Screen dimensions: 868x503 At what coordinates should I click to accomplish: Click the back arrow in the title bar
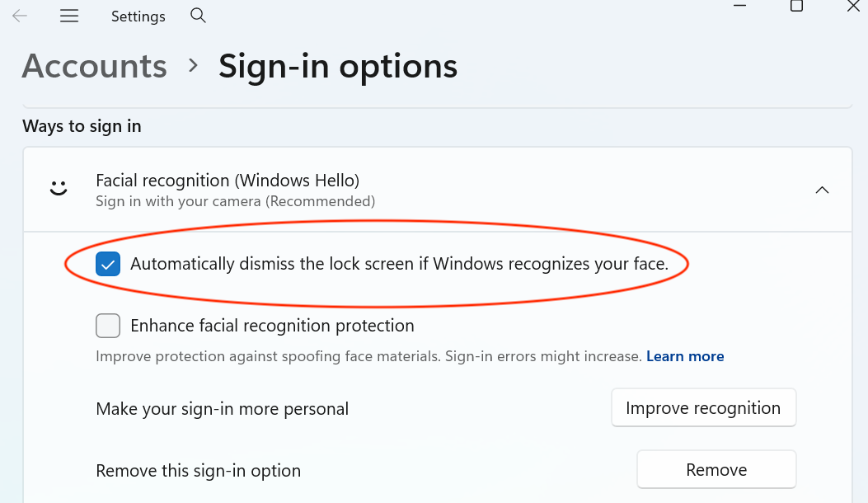pyautogui.click(x=20, y=16)
